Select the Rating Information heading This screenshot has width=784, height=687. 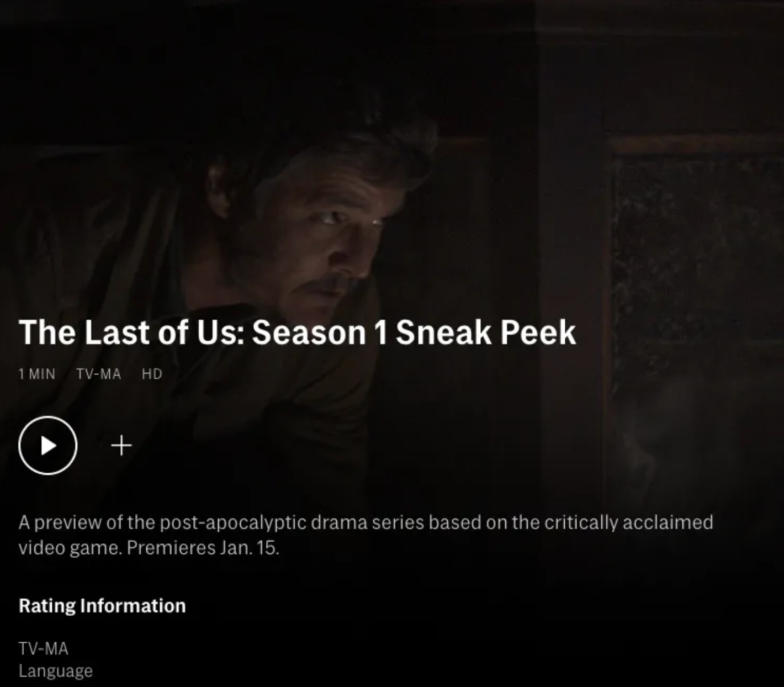tap(102, 606)
